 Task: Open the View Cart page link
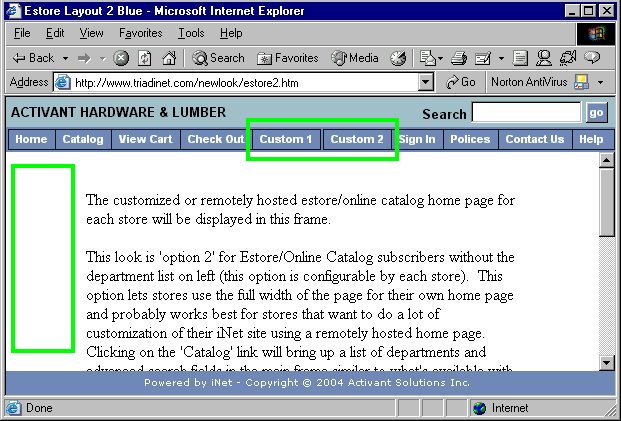coord(146,139)
